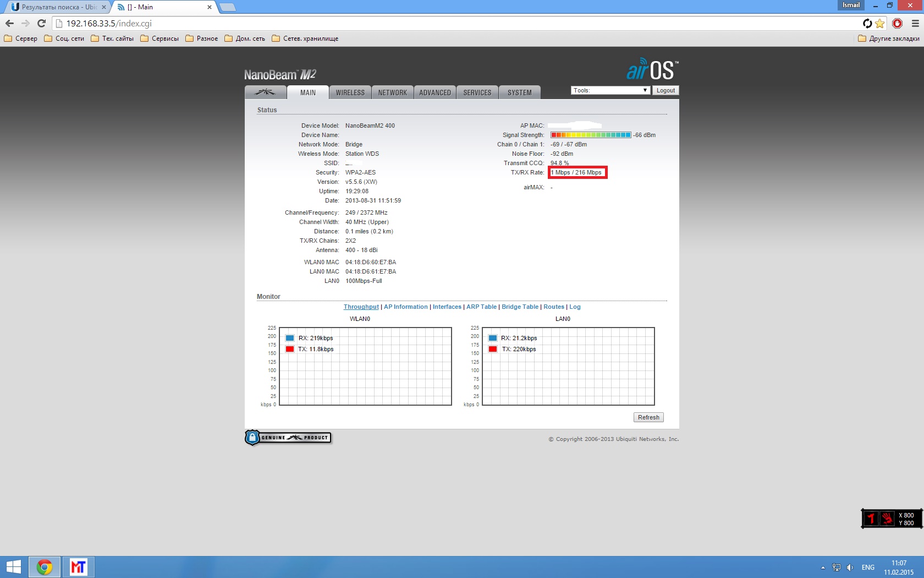Reload the page with refresh icon
The height and width of the screenshot is (578, 924).
point(41,23)
